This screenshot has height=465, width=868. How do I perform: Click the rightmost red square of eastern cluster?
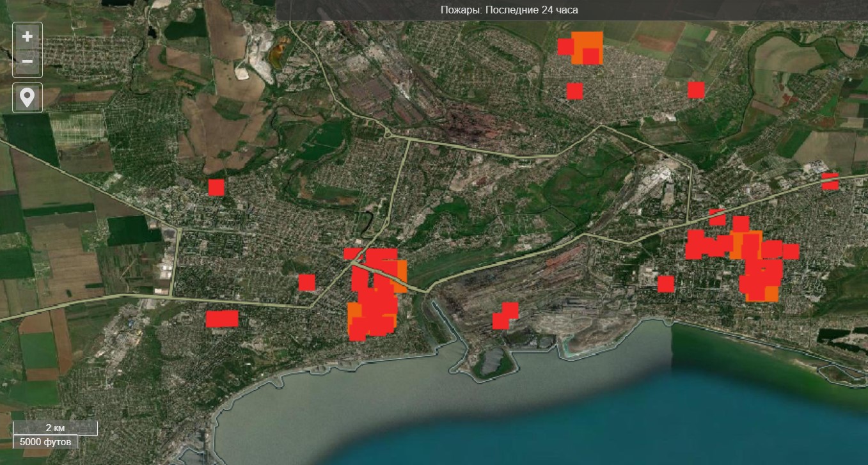pos(791,251)
